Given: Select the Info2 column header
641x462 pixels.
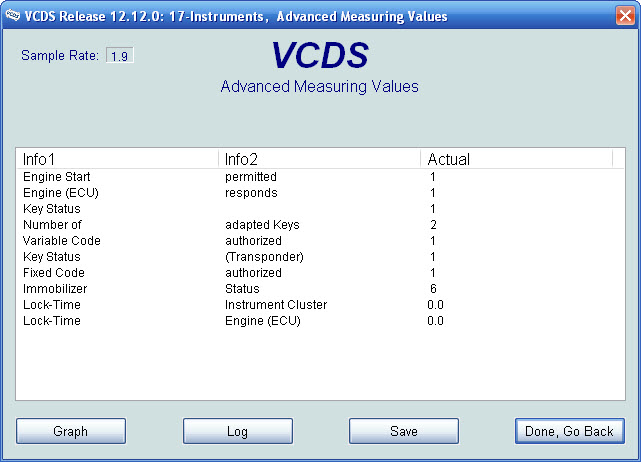Looking at the screenshot, I should point(319,159).
